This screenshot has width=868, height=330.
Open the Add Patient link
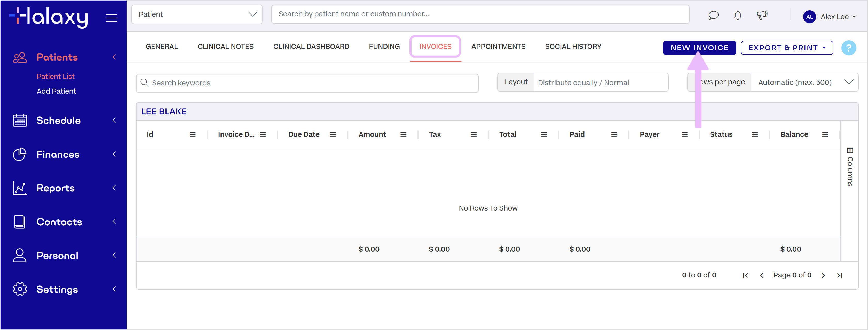(x=56, y=91)
